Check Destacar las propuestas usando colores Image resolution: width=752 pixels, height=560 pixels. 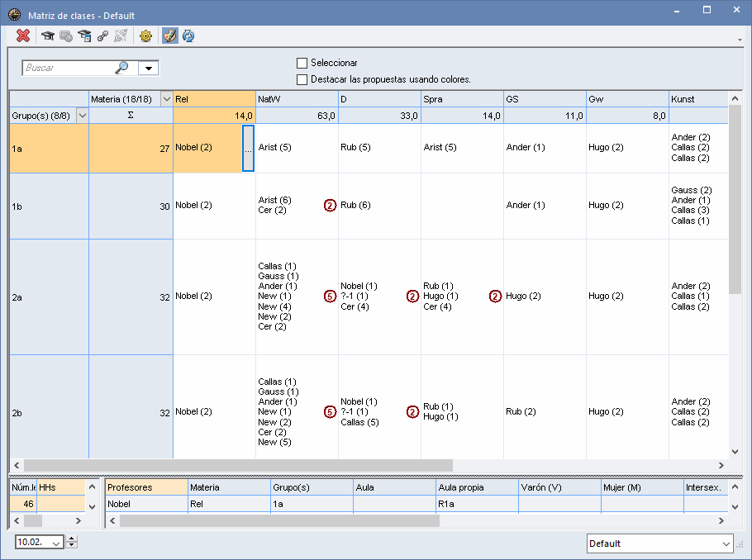point(302,79)
